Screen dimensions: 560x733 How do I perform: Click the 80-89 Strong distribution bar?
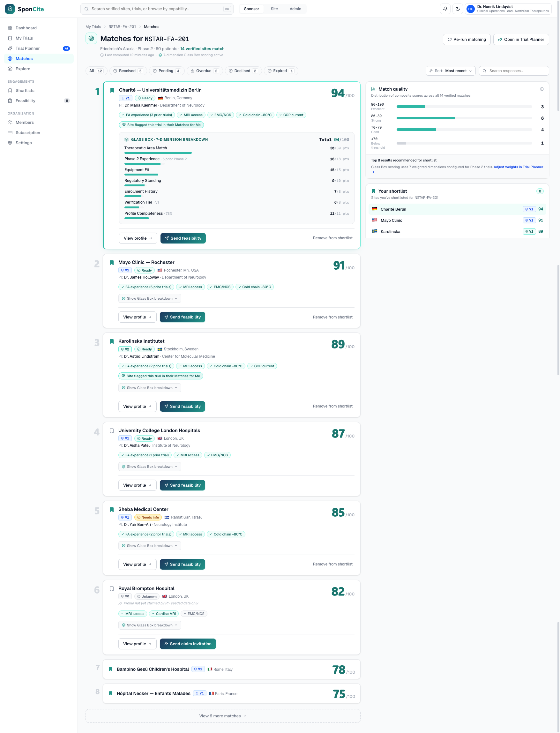click(464, 118)
